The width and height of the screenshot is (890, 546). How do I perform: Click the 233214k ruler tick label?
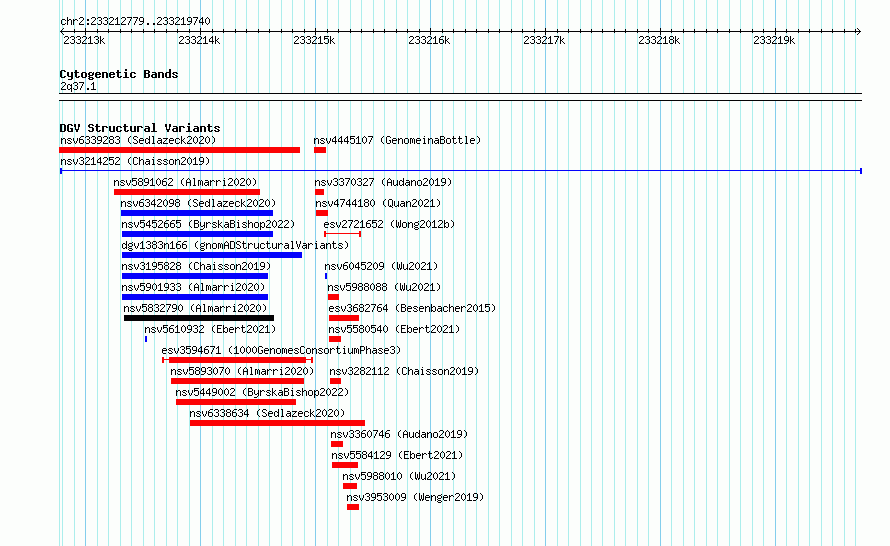pyautogui.click(x=199, y=40)
